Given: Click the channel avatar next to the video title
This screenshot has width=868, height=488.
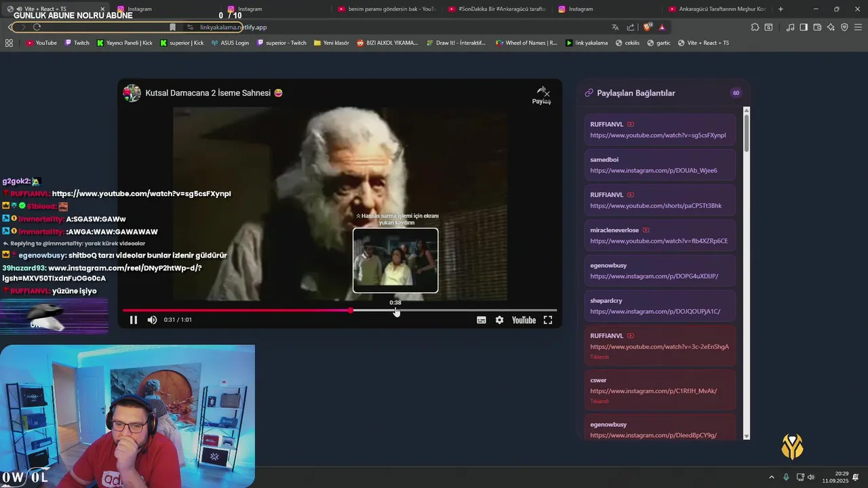Looking at the screenshot, I should tap(132, 94).
